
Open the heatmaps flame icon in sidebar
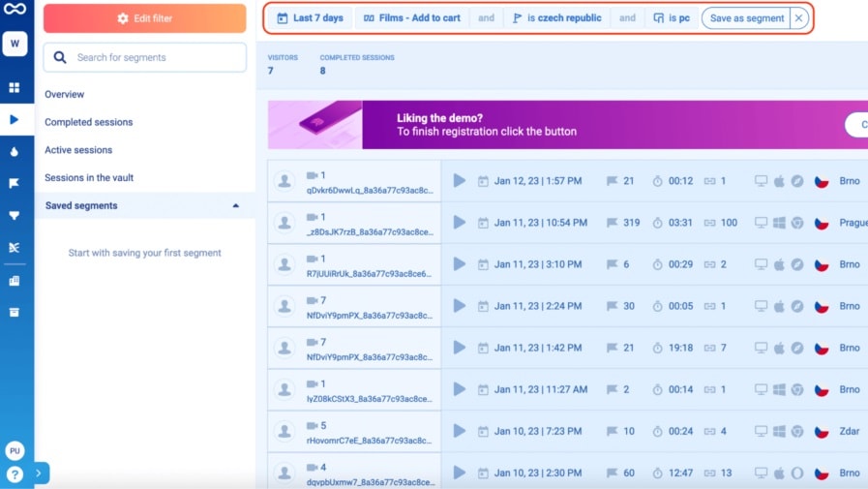[x=15, y=152]
